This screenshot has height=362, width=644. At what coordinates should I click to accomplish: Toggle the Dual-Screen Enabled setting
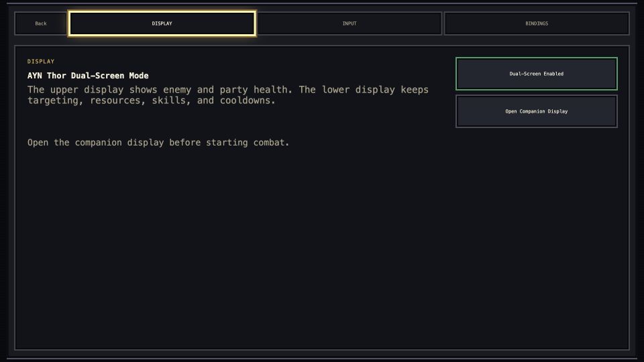[537, 74]
